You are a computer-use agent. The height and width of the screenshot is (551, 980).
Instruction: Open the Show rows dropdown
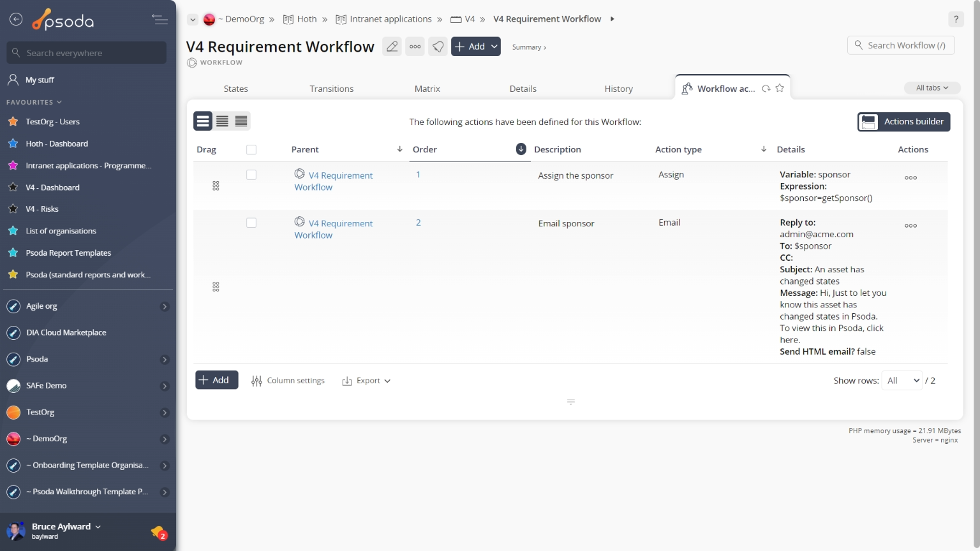tap(902, 381)
